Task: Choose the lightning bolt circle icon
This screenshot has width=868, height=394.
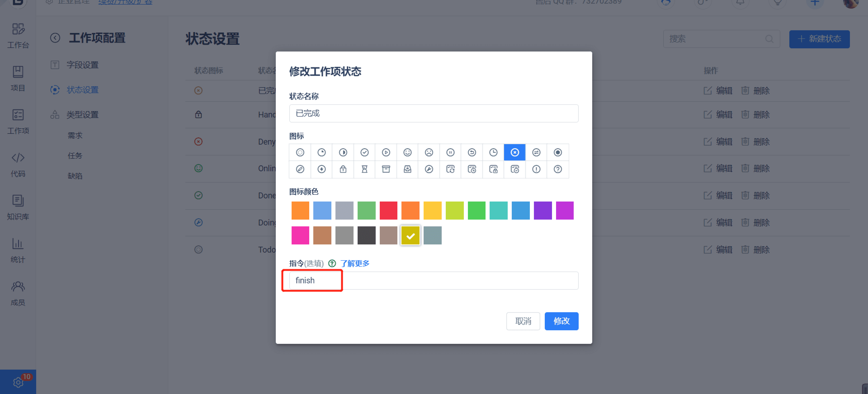Action: pyautogui.click(x=322, y=169)
